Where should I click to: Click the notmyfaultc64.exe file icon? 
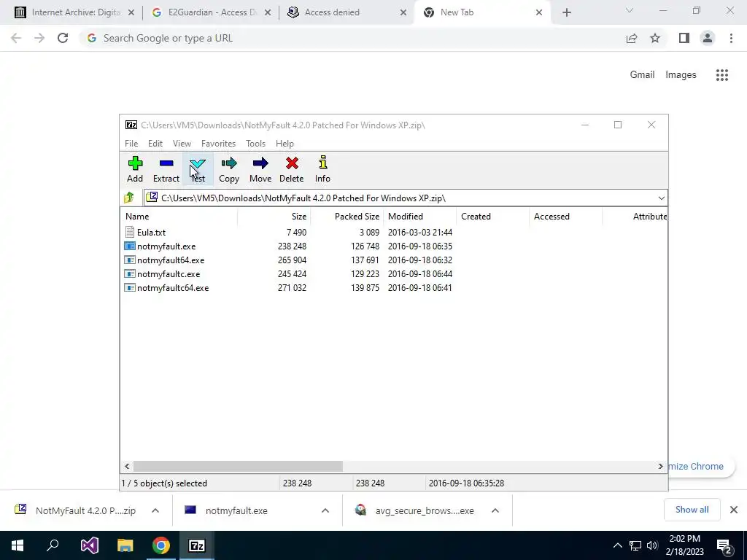tap(130, 287)
